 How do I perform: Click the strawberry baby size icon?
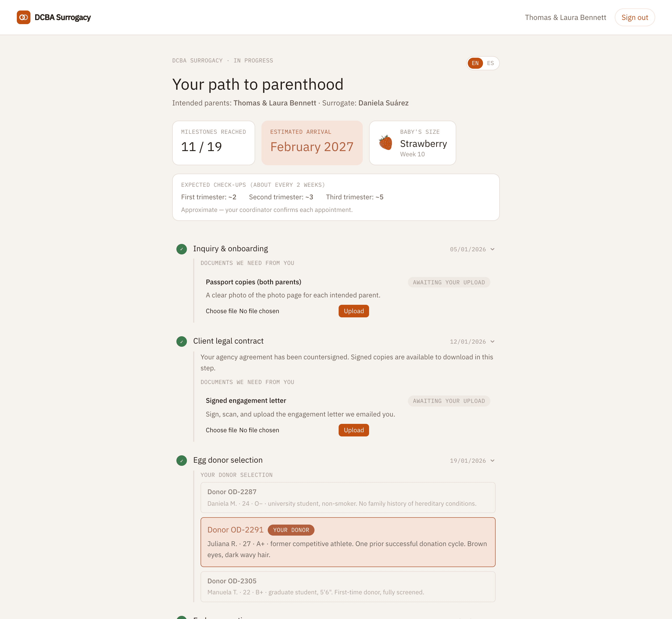coord(385,143)
